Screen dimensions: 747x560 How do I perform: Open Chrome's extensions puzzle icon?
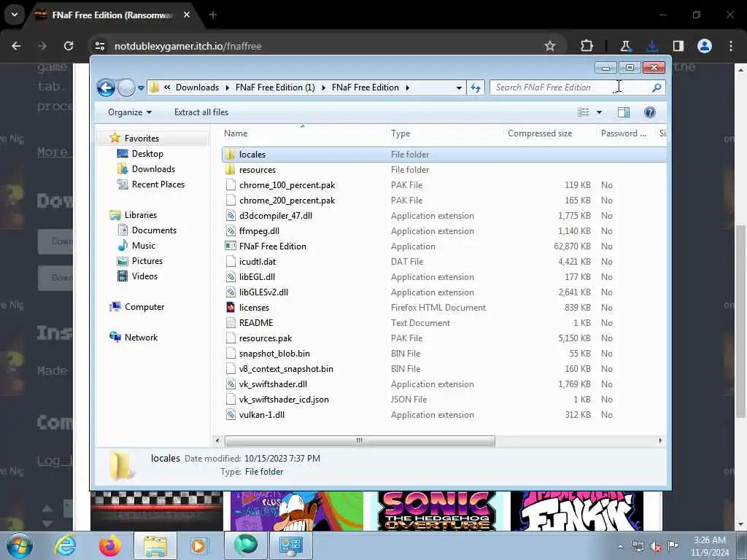pyautogui.click(x=587, y=46)
